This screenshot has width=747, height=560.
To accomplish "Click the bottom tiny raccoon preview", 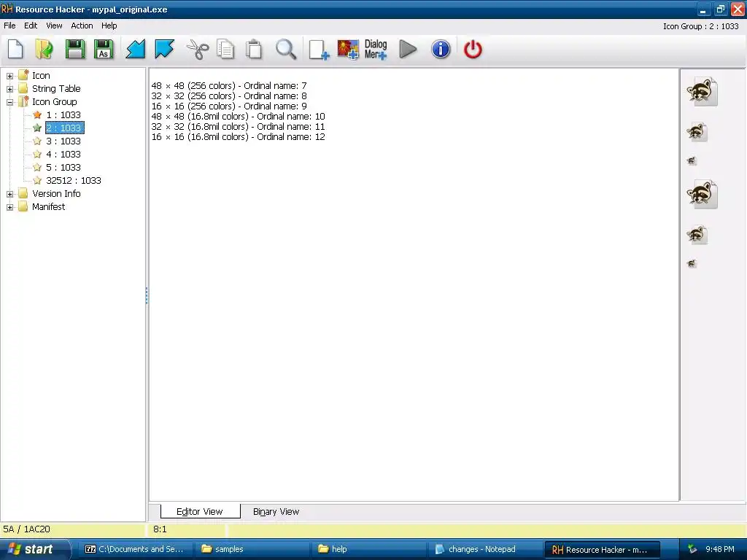I will click(692, 264).
